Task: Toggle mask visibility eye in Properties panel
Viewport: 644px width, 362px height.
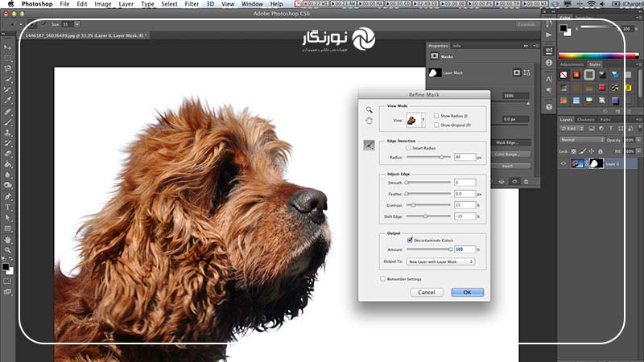Action: pos(514,182)
